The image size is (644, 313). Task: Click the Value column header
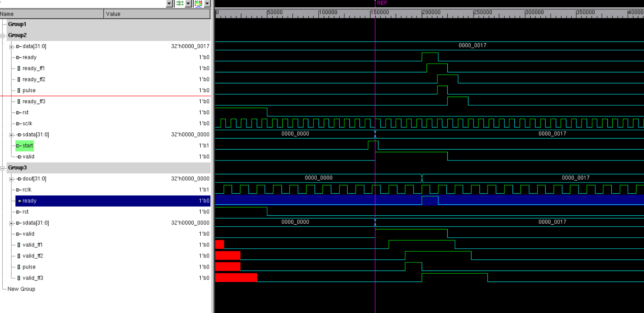pos(157,14)
